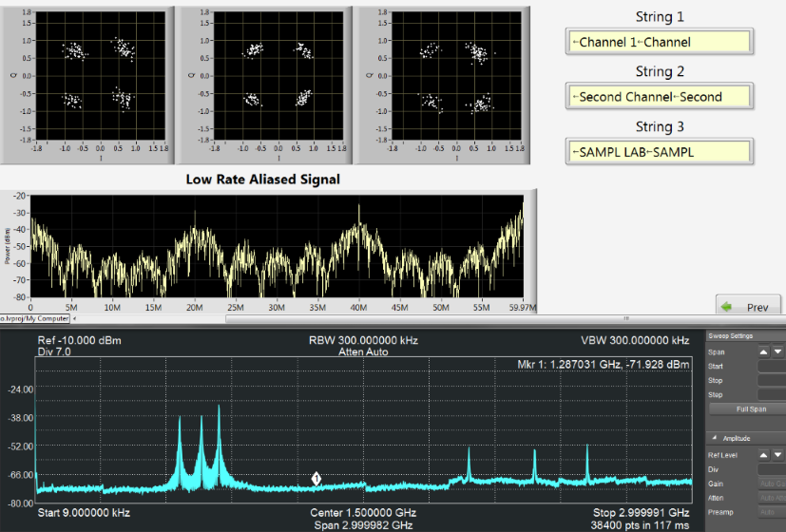This screenshot has width=786, height=532.
Task: Click the Stop frequency input field
Action: (x=772, y=380)
